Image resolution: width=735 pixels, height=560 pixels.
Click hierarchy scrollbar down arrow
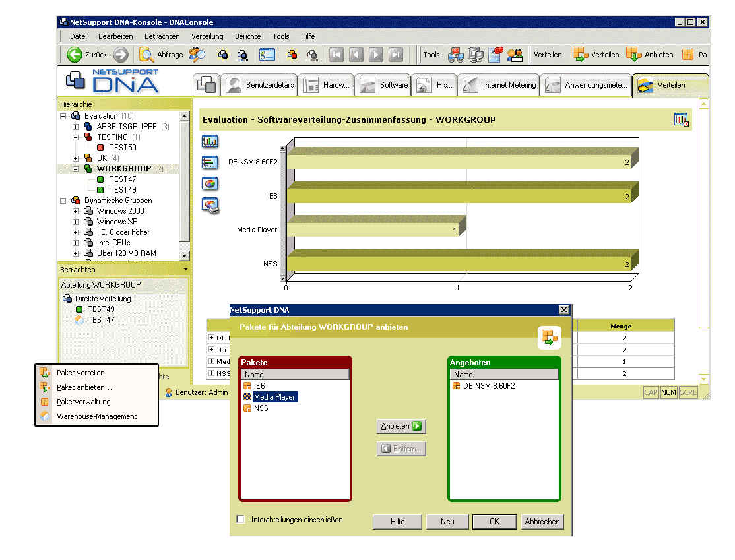[x=185, y=256]
